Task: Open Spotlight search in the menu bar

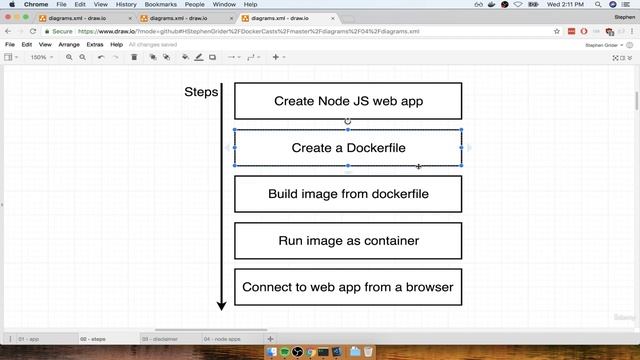Action: click(598, 4)
